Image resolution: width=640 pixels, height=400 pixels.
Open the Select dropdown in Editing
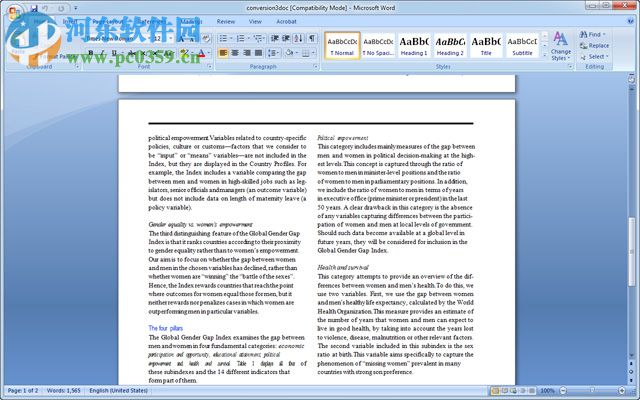click(x=594, y=56)
